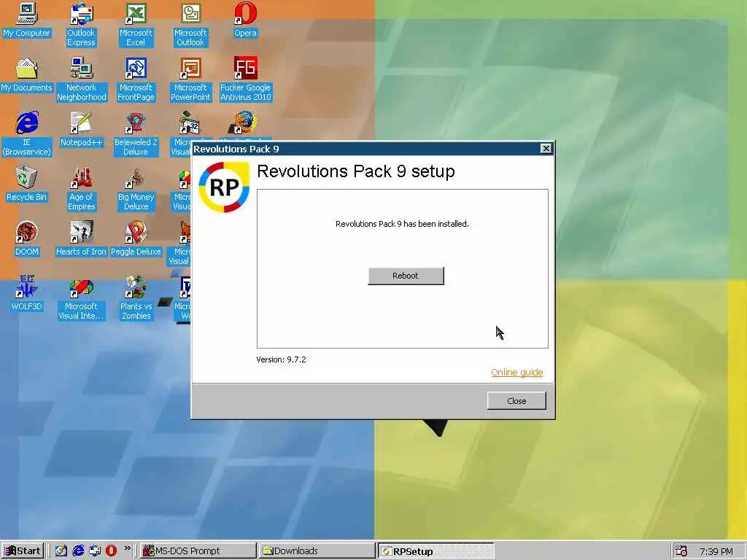The height and width of the screenshot is (560, 747).
Task: Click the 7:39 PM taskbar clock
Action: (x=716, y=551)
